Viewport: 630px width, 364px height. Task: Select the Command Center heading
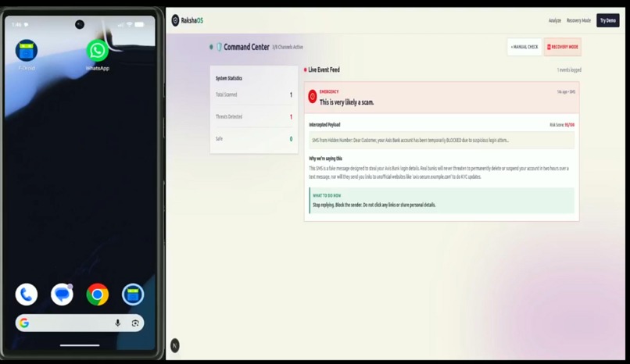point(246,47)
